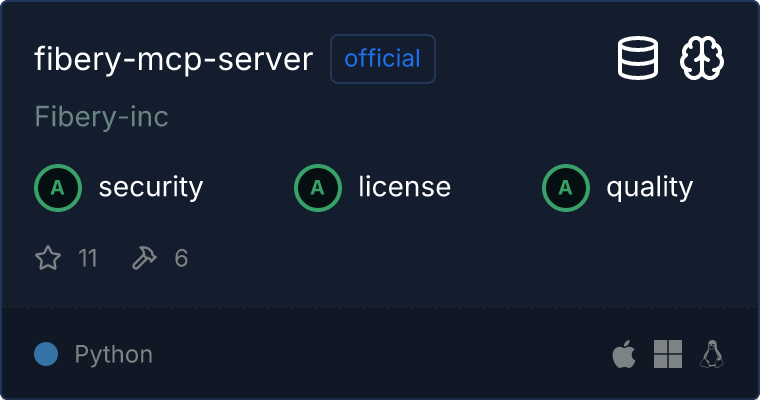Click the green A badge beside quality
760x400 pixels.
click(566, 187)
